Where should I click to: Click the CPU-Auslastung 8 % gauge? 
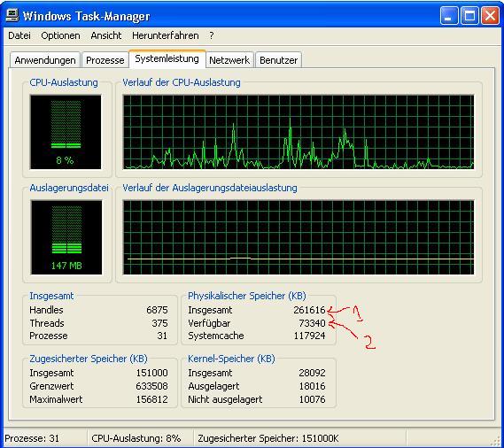[66, 132]
